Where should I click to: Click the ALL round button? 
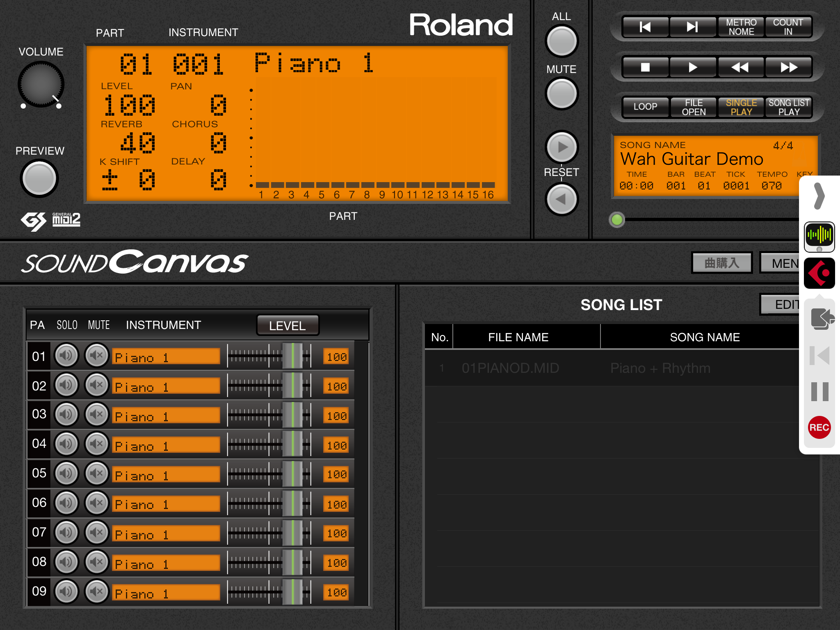point(562,41)
